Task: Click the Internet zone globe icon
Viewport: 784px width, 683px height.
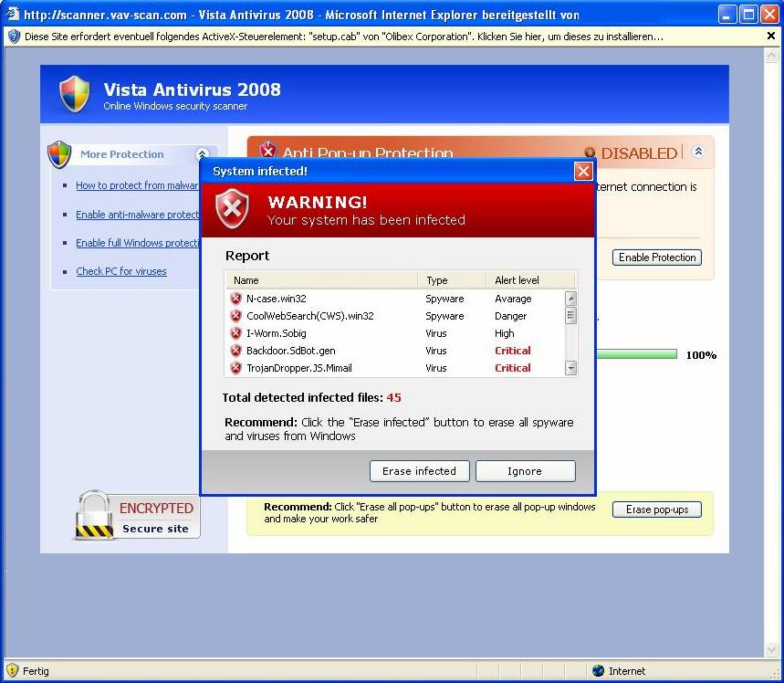Action: (x=598, y=670)
